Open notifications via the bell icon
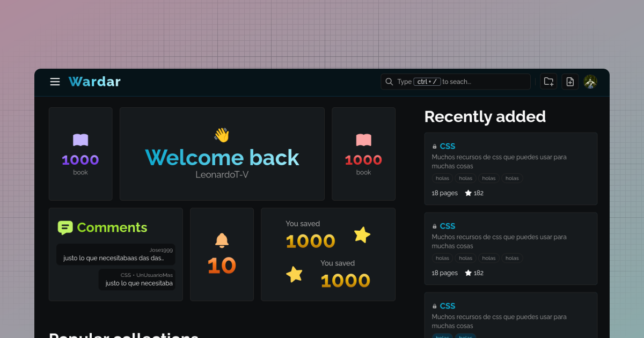The width and height of the screenshot is (644, 338). click(x=222, y=240)
